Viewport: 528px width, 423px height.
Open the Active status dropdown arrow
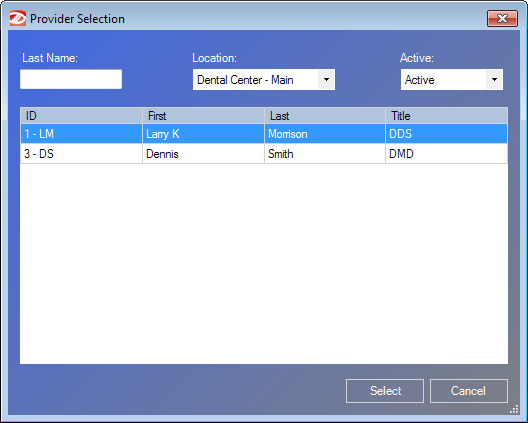tap(494, 80)
